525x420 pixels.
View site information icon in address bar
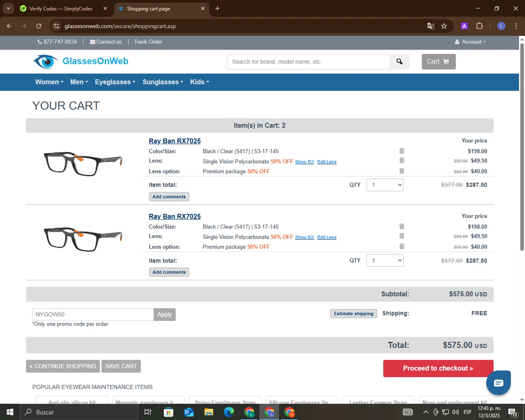pos(56,26)
